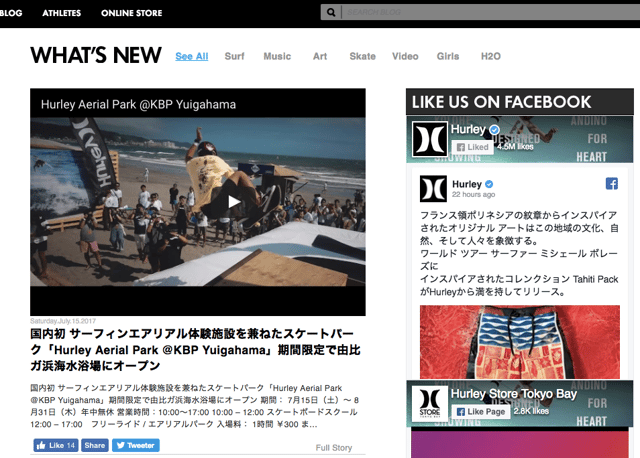Click the 2.8K likes count
Image resolution: width=640 pixels, height=458 pixels.
(531, 411)
